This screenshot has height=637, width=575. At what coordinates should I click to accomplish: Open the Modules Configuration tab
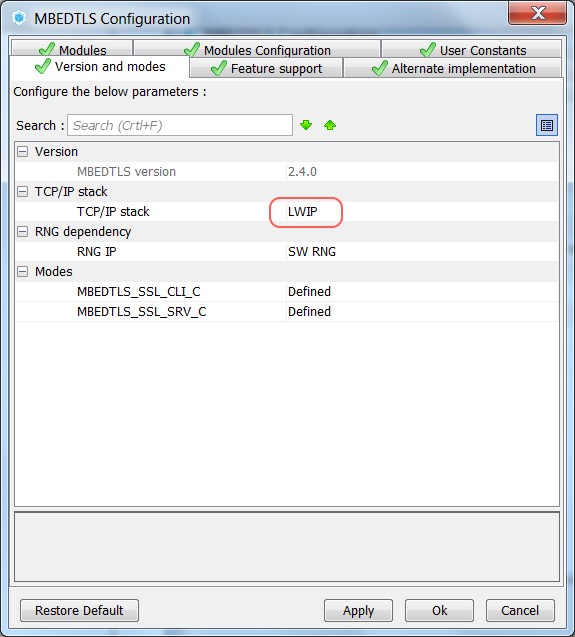click(257, 49)
